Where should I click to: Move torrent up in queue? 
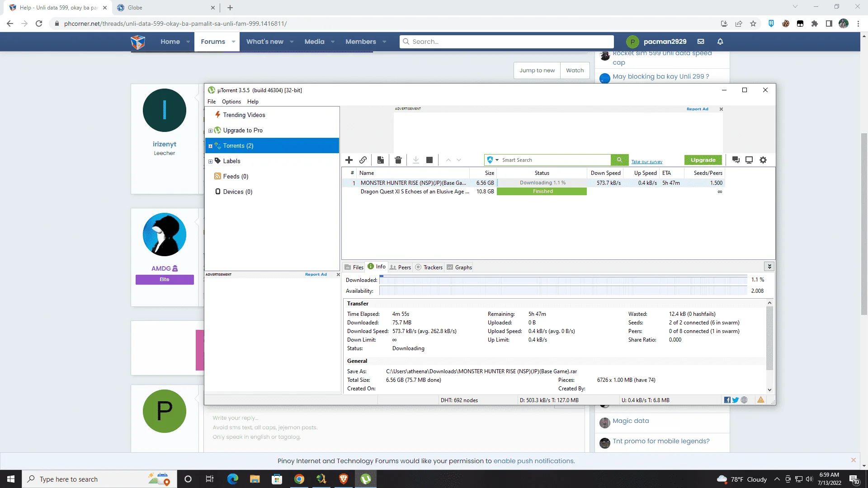(448, 160)
